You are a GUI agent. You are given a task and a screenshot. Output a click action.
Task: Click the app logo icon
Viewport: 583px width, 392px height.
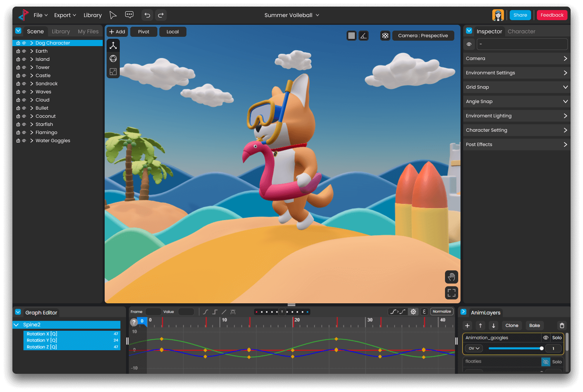point(24,15)
